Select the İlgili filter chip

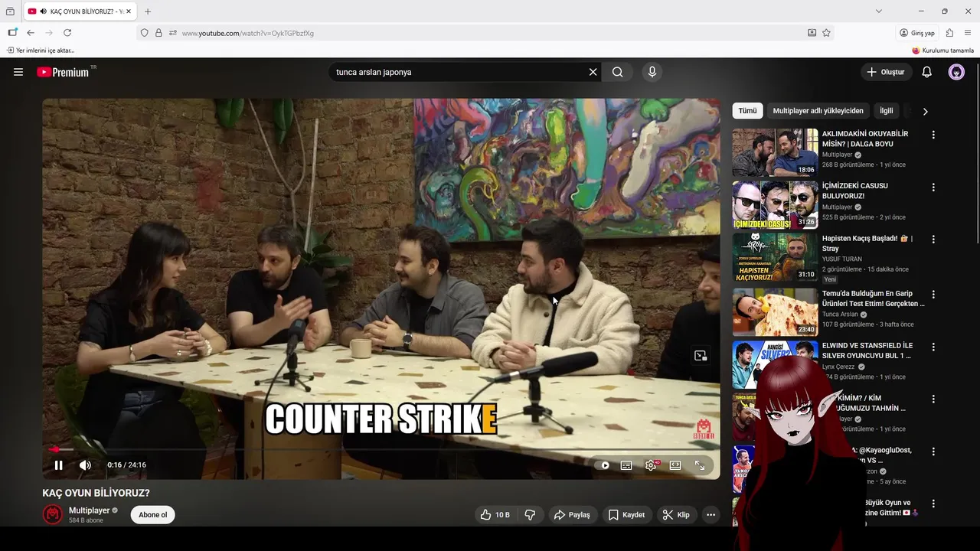pyautogui.click(x=886, y=111)
